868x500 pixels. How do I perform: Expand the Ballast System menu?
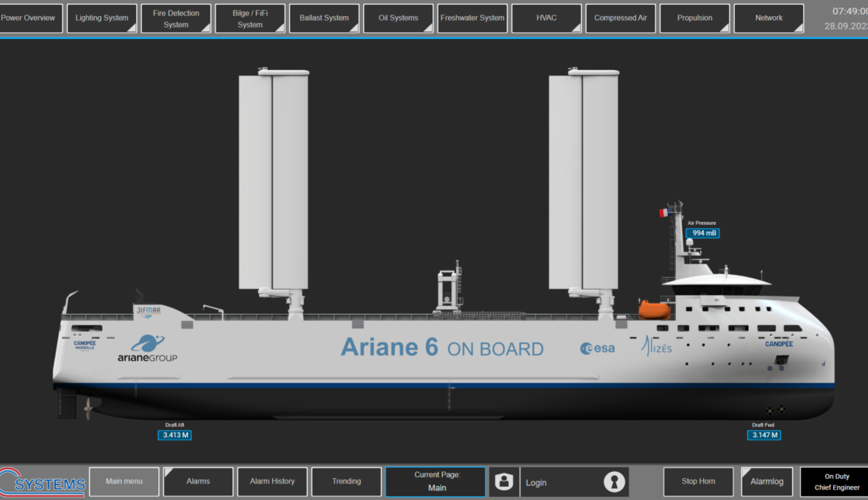pyautogui.click(x=324, y=18)
